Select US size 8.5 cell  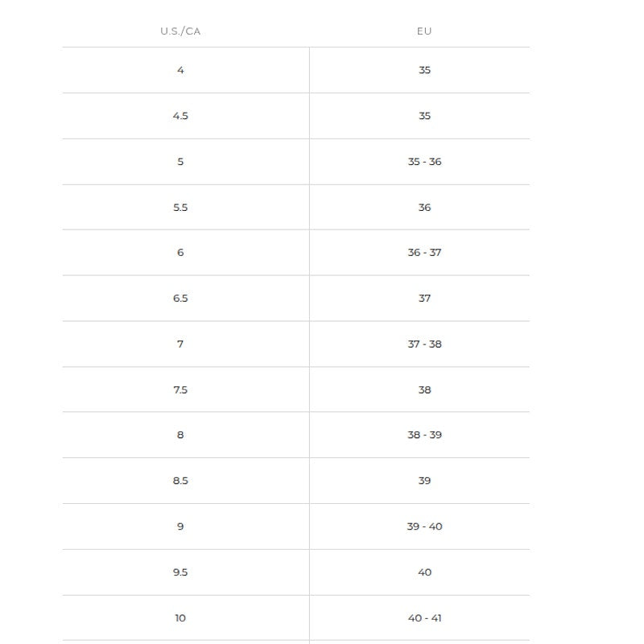coord(180,481)
